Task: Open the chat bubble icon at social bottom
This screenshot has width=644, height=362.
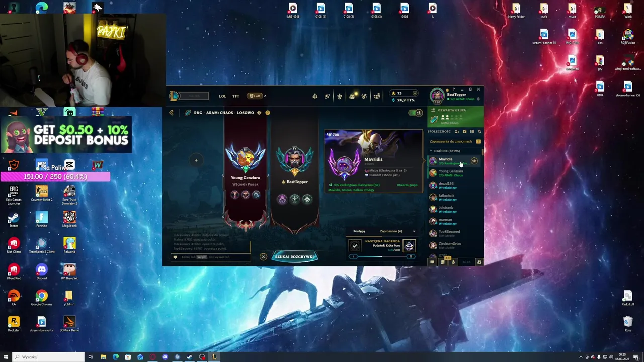Action: click(432, 262)
